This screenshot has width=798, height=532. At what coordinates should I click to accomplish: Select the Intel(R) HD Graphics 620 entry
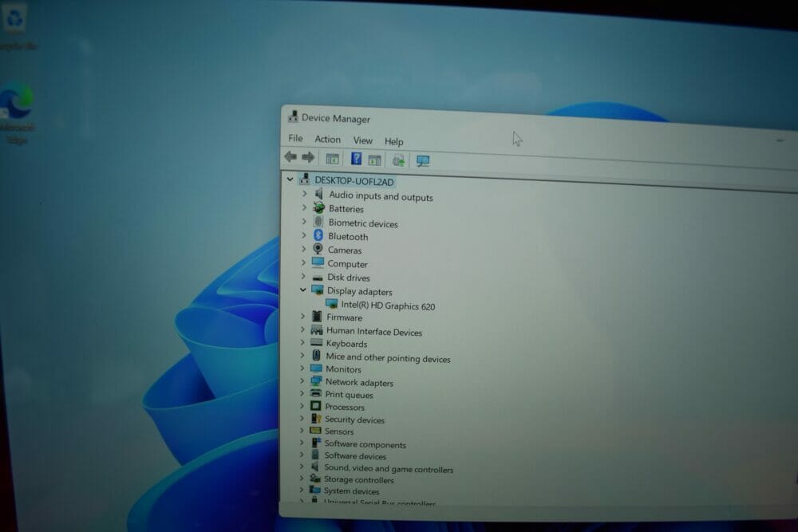388,305
